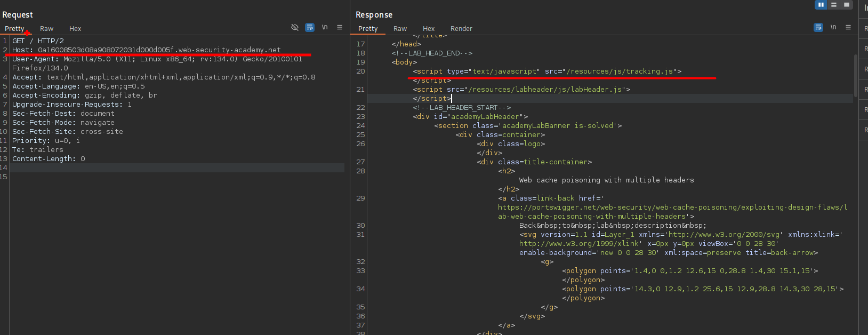This screenshot has width=868, height=335.
Task: Click the '<body>' tag line in response
Action: tap(404, 62)
